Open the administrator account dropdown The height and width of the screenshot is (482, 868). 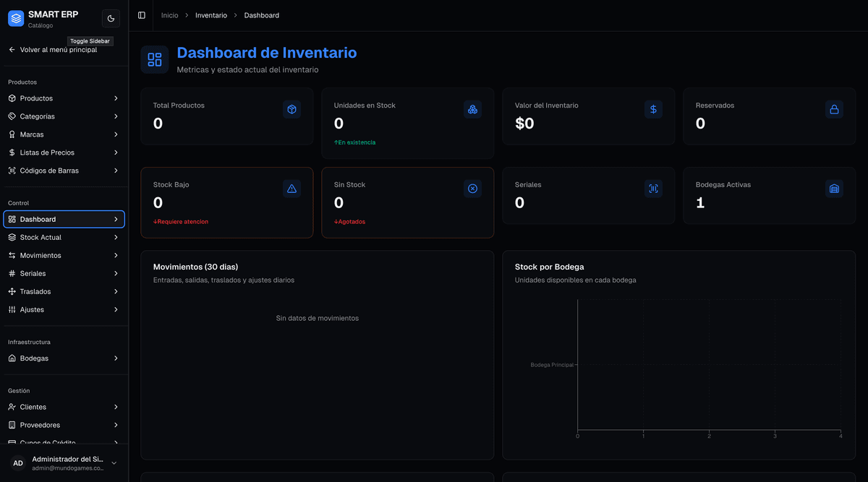click(114, 463)
